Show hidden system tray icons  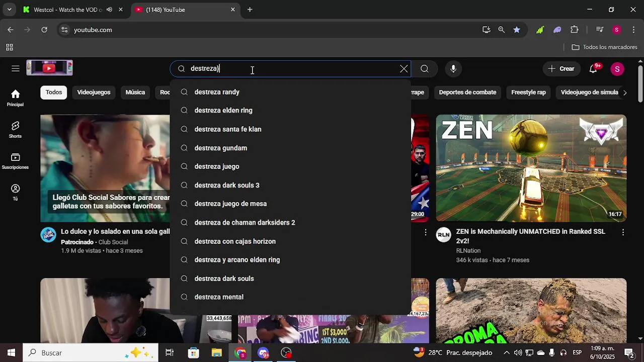pos(507,353)
